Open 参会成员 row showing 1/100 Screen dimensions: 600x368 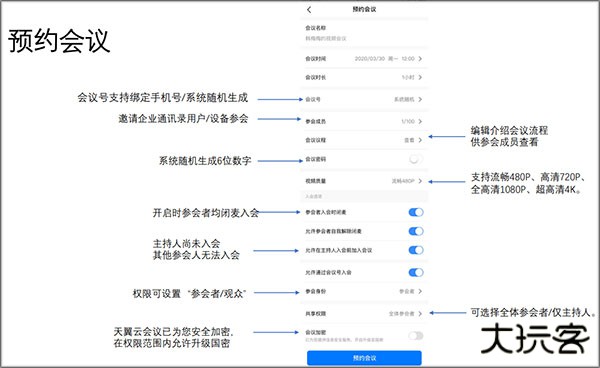point(364,121)
